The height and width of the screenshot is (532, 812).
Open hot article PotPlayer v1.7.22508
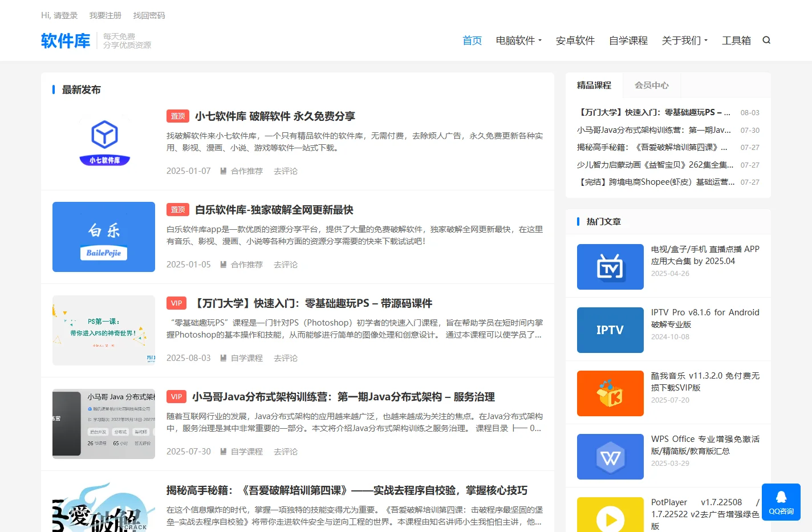click(705, 514)
